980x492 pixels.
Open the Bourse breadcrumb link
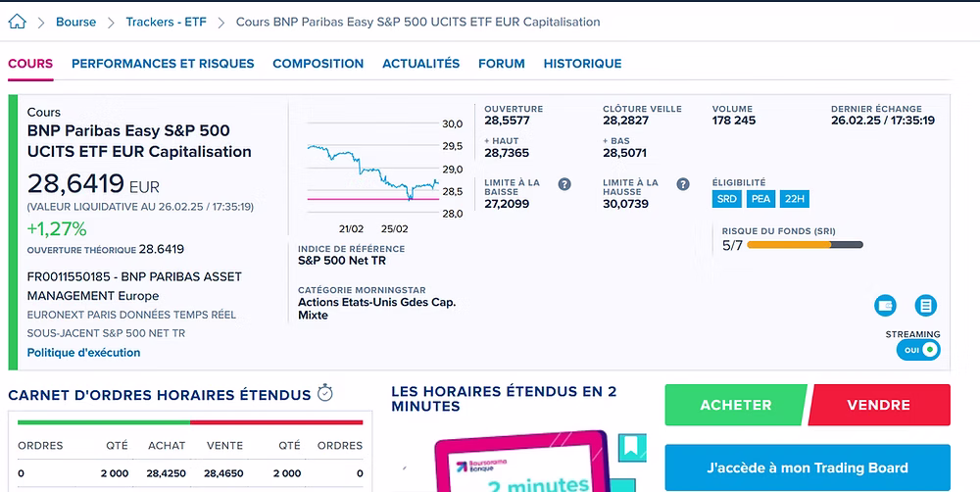tap(76, 22)
